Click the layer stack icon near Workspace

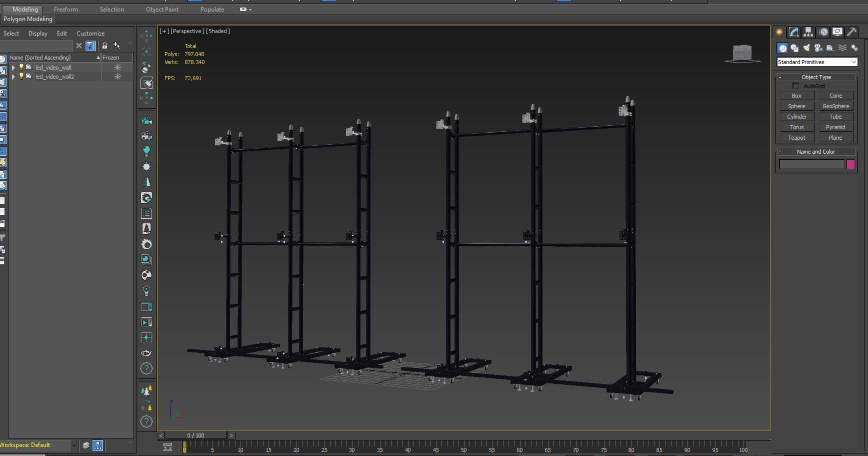[86, 445]
